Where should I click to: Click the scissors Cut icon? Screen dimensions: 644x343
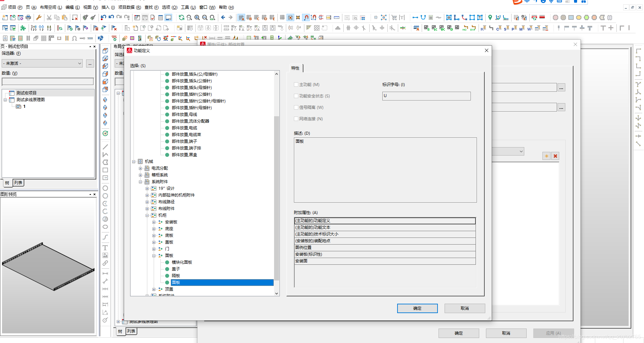click(x=49, y=17)
